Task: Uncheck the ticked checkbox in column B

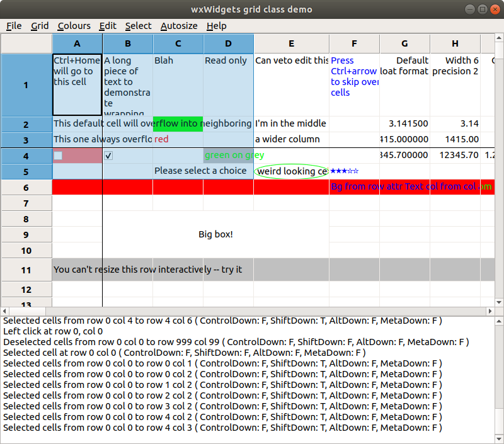Action: [108, 155]
